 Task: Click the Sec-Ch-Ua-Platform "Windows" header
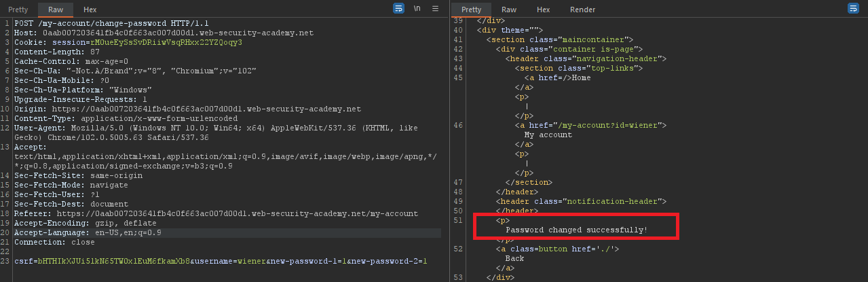pos(83,90)
